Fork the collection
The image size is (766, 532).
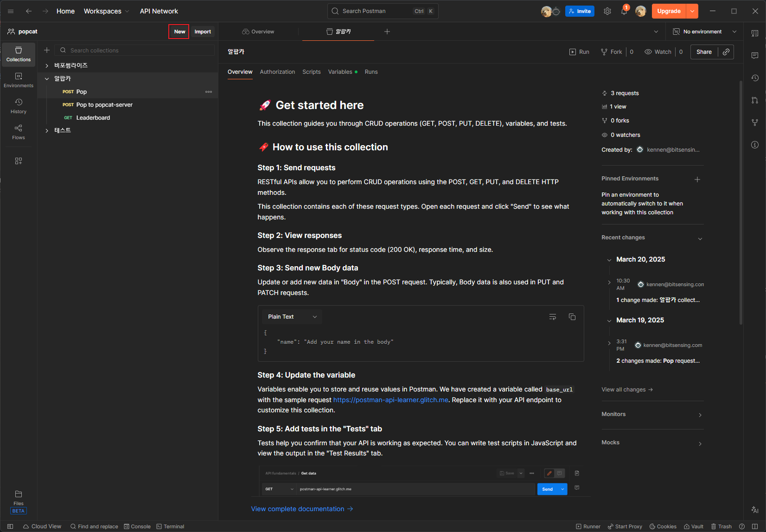click(x=611, y=52)
